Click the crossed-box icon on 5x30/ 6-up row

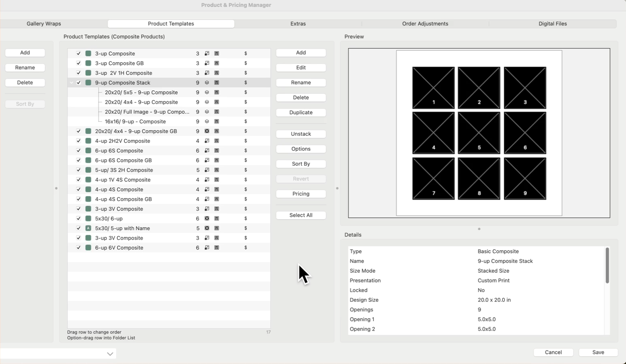[x=207, y=218]
